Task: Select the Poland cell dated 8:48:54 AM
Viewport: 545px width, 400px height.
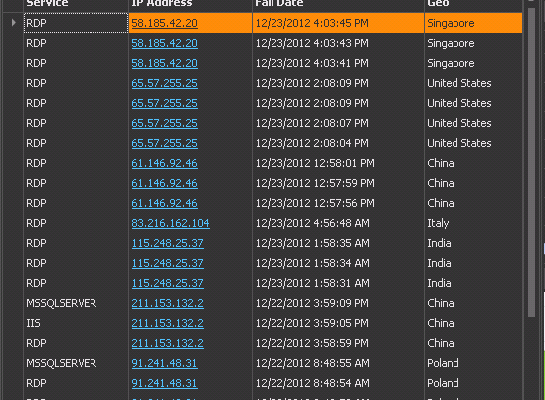Action: tap(473, 383)
